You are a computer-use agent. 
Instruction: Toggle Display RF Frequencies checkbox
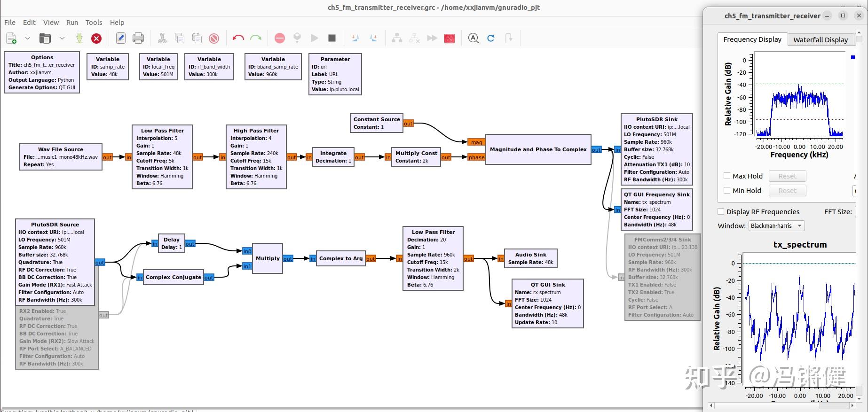721,212
